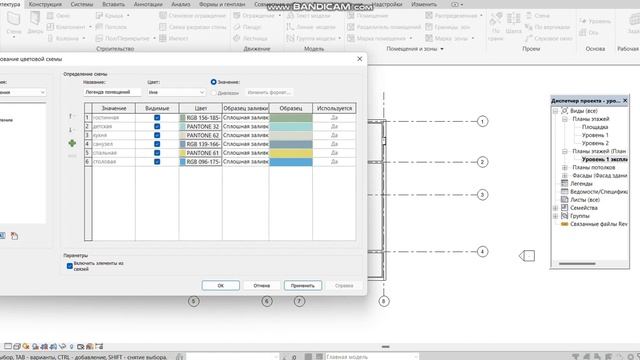Open the Изменить ribbon tab
Screen dimensions: 640x360
(424, 4)
